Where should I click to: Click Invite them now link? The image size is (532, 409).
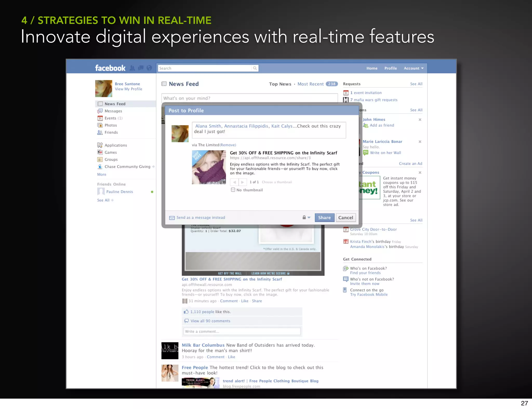point(364,284)
